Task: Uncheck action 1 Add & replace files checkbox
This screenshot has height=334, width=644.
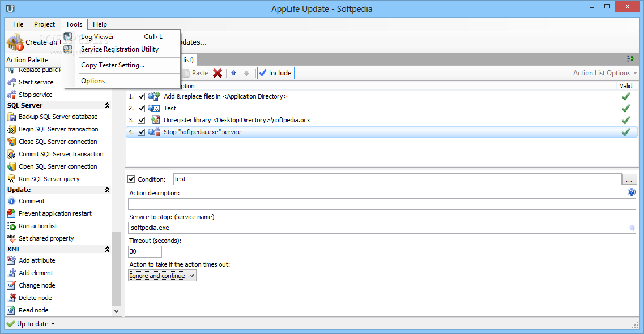Action: tap(141, 96)
